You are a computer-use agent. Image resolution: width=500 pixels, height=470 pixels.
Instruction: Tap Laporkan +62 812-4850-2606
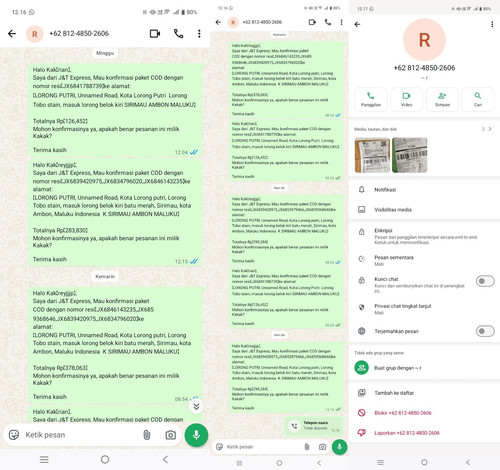[x=424, y=433]
